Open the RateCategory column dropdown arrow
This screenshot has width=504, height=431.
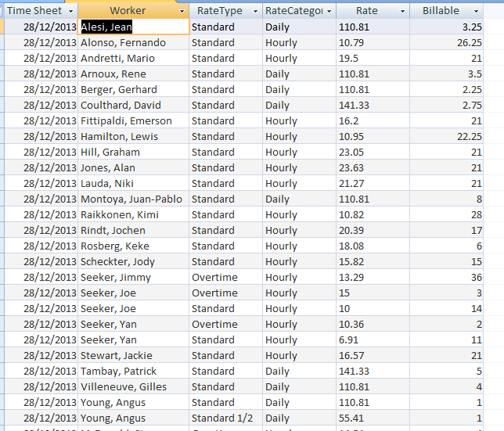click(x=329, y=11)
